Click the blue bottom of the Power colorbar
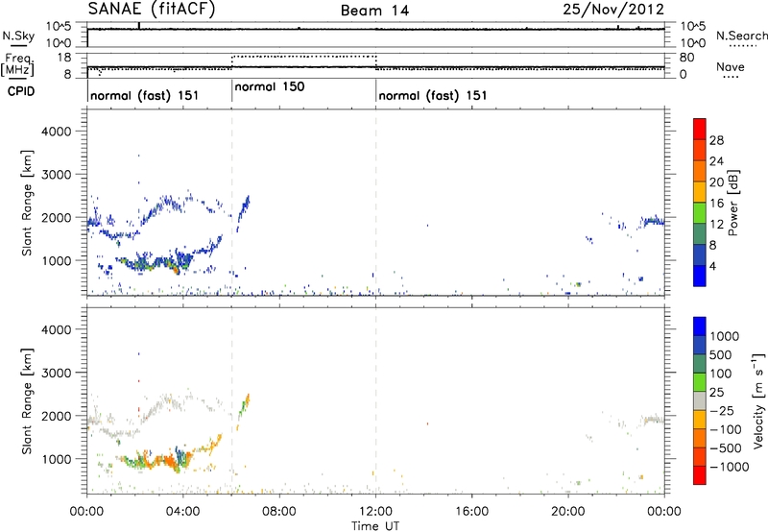Screen dimensions: 768x532 coord(700,276)
